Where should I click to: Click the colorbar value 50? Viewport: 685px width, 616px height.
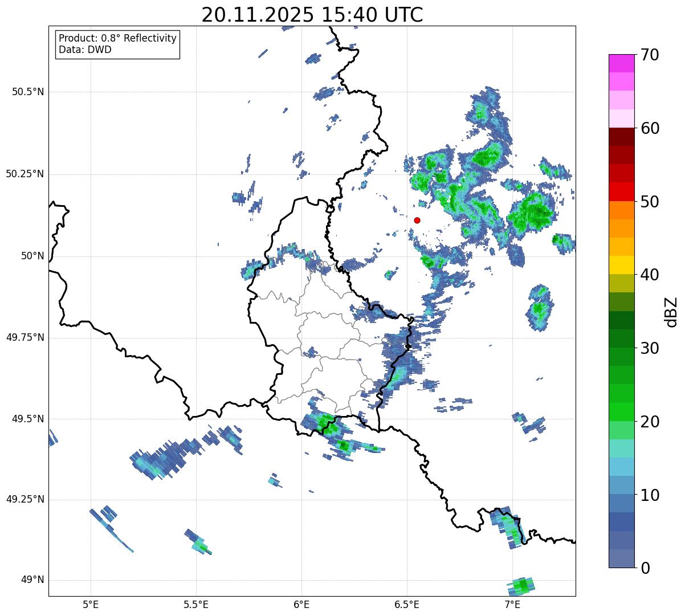[650, 202]
